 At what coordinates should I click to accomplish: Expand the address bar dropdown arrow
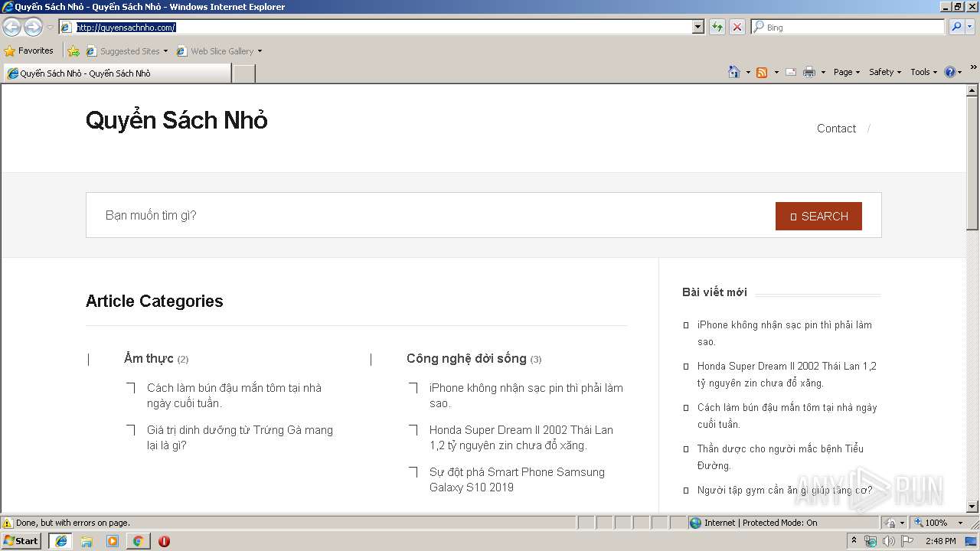[697, 27]
